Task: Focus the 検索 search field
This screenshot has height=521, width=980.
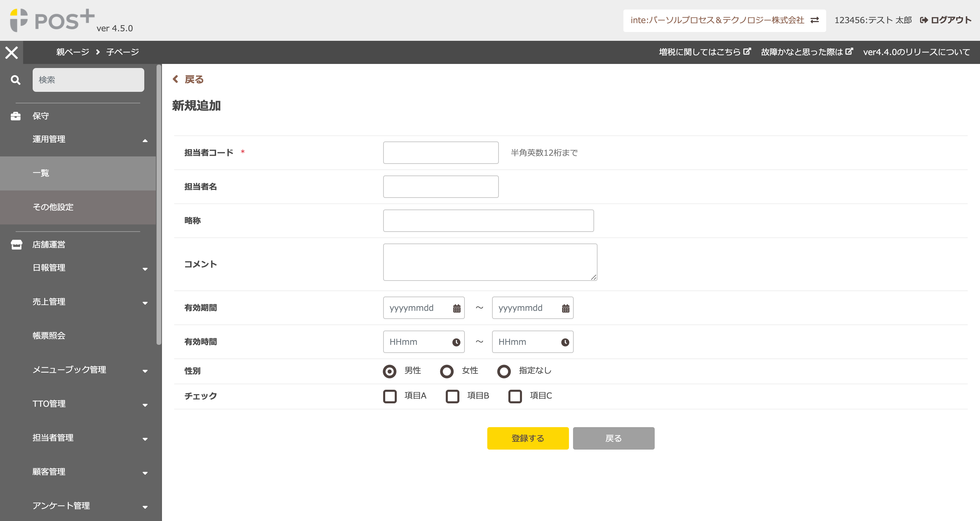Action: 88,80
